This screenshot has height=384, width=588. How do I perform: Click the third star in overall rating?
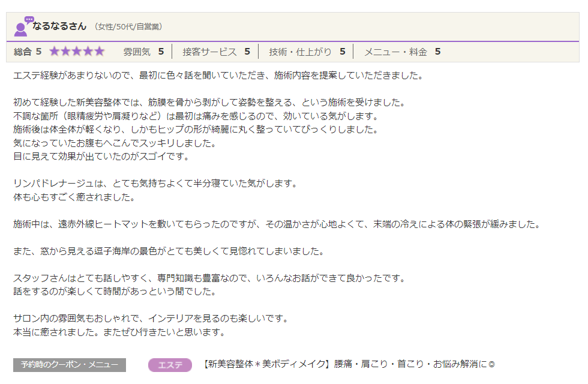point(77,52)
